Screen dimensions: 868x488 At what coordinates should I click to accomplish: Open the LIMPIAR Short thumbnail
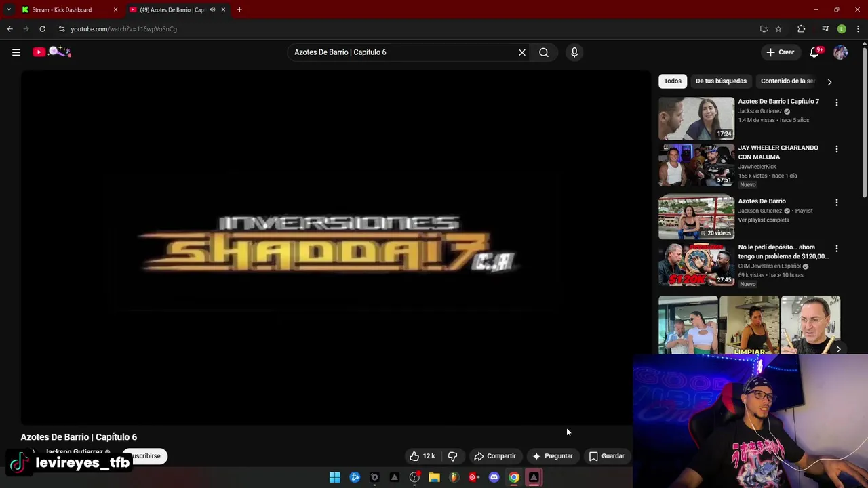coord(749,325)
